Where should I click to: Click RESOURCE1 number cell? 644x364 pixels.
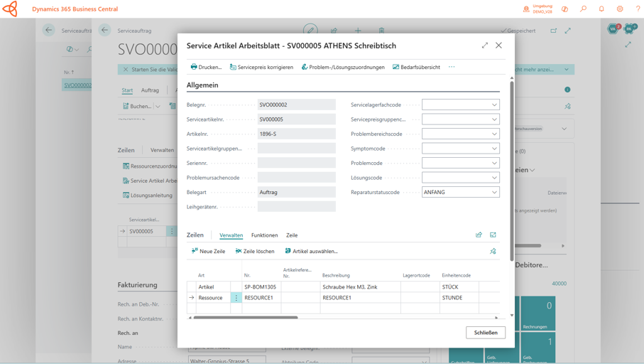tap(261, 297)
